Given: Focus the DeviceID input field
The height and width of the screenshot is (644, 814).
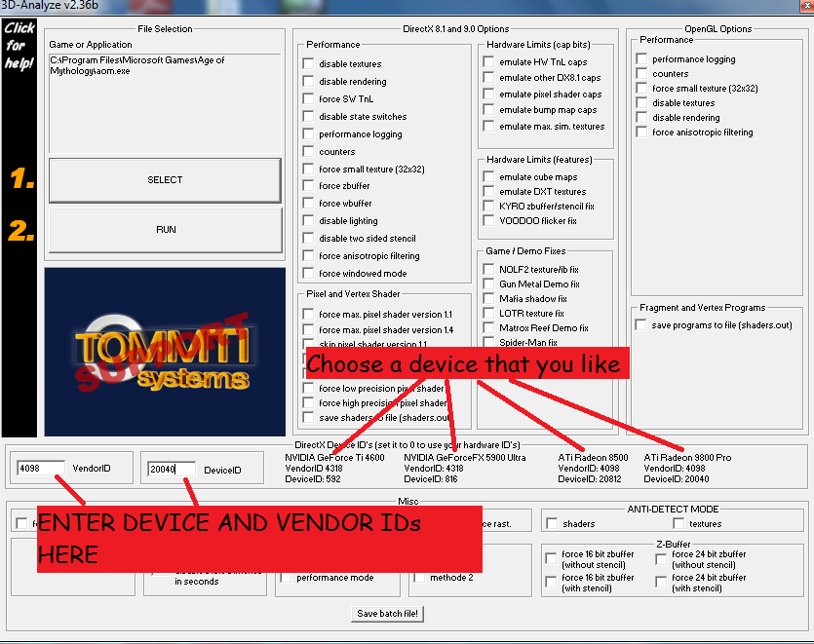Looking at the screenshot, I should [172, 470].
